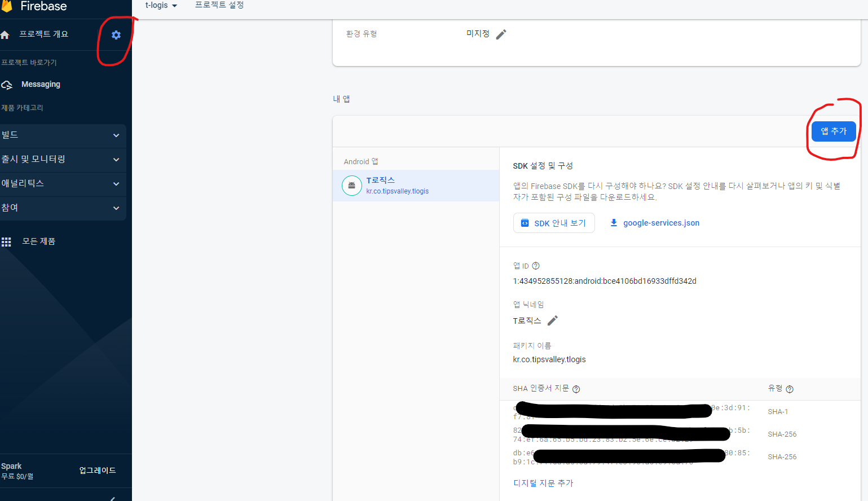Image resolution: width=868 pixels, height=501 pixels.
Task: Open the t-logis project dropdown
Action: coord(161,5)
